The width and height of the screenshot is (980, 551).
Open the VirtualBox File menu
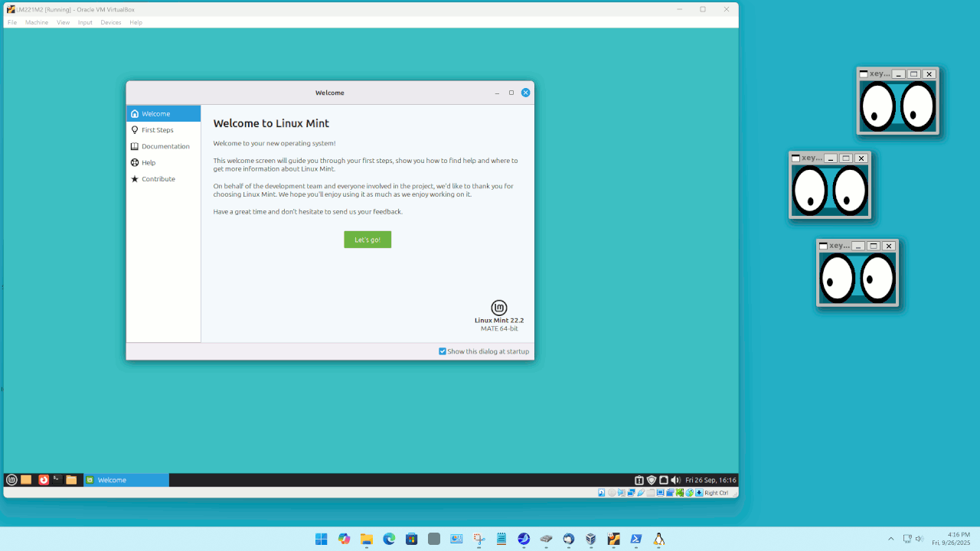(12, 22)
